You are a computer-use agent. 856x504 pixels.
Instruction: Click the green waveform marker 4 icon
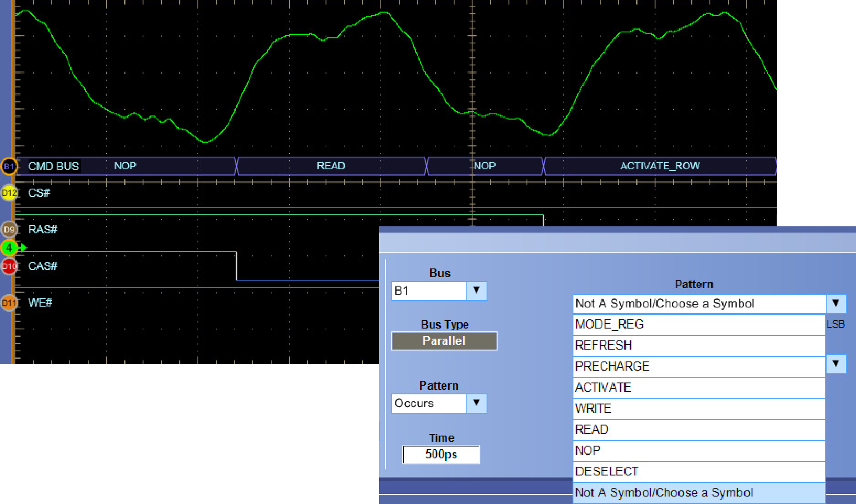coord(8,248)
